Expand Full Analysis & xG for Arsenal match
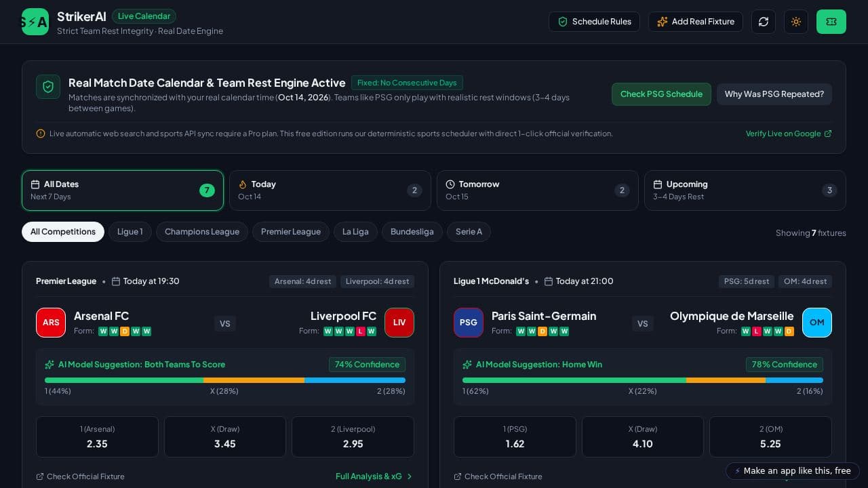The image size is (868, 488). [x=374, y=476]
